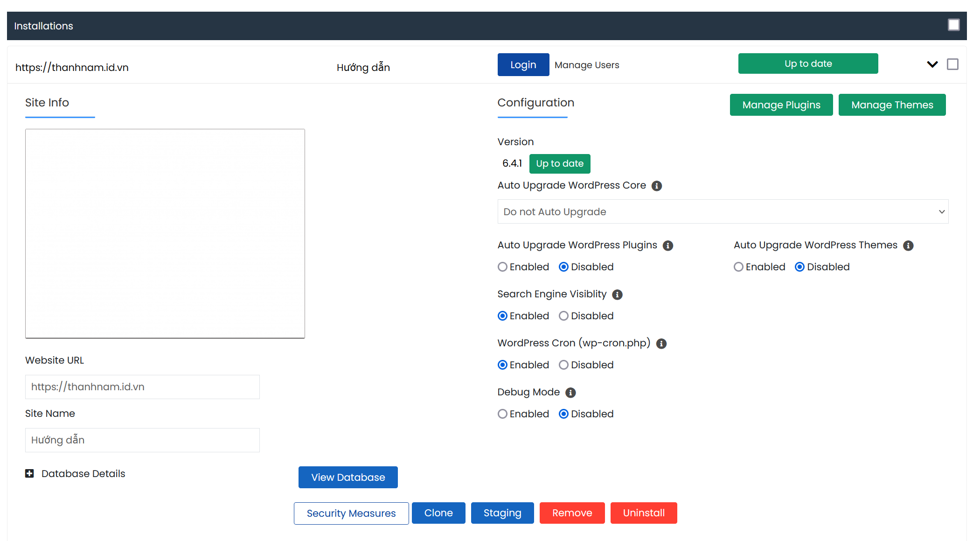Click View Database button
The image size is (980, 541).
[348, 477]
